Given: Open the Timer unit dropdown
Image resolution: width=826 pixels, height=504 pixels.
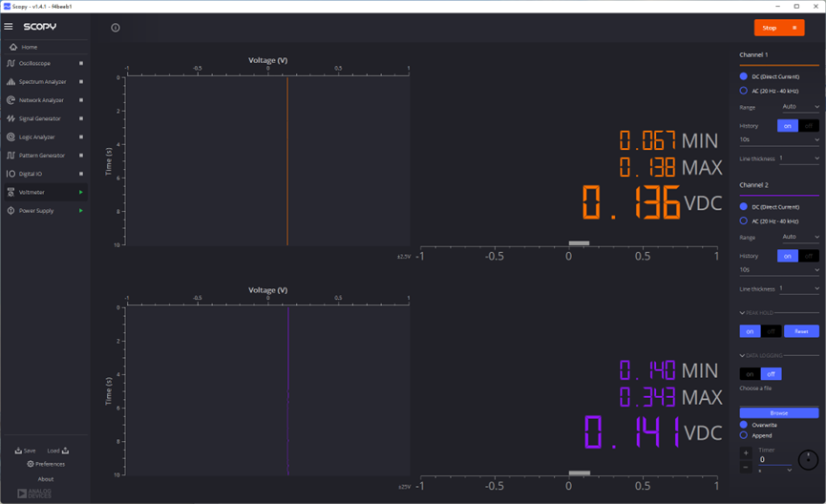Looking at the screenshot, I should (x=774, y=471).
